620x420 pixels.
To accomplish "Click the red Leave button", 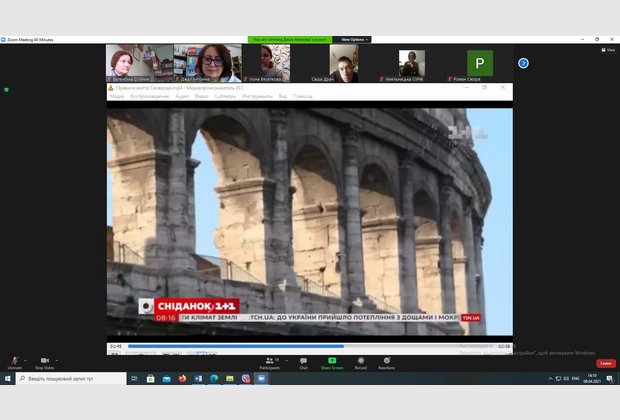I will pyautogui.click(x=606, y=363).
